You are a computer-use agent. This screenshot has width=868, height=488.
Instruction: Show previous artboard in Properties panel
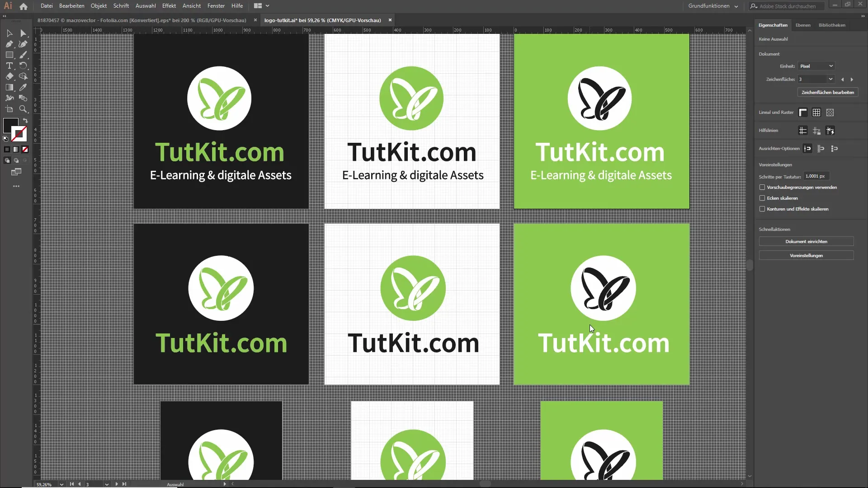(x=842, y=80)
